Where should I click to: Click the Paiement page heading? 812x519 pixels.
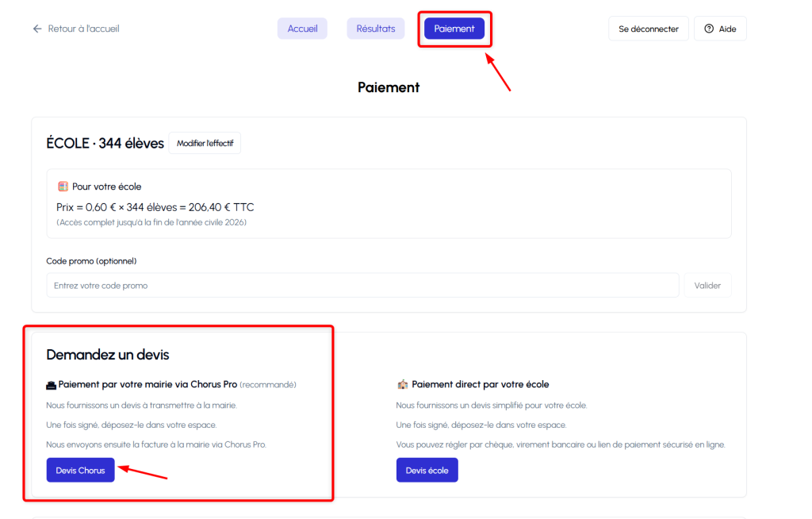pos(389,87)
